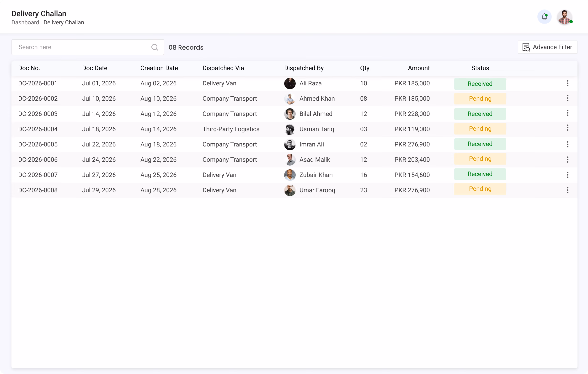
Task: Select doc number DC-2026-0008
Action: click(x=38, y=190)
